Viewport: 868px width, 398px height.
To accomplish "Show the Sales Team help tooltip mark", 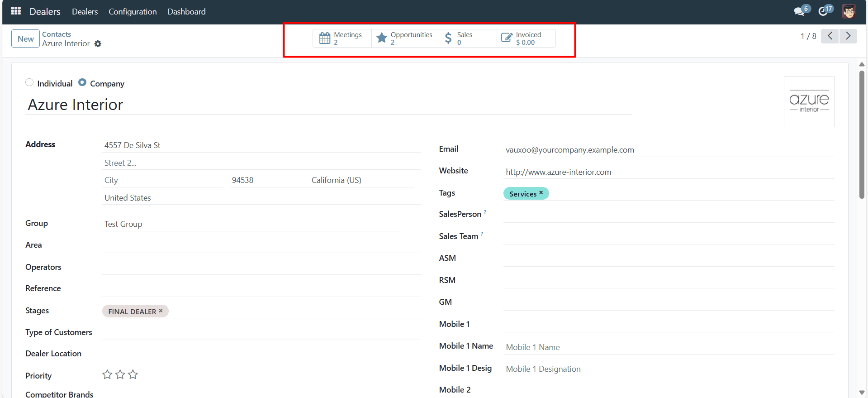I will [x=482, y=234].
